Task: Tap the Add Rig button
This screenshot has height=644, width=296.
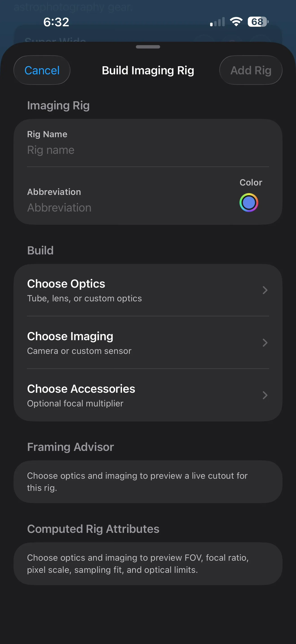Action: (x=250, y=70)
